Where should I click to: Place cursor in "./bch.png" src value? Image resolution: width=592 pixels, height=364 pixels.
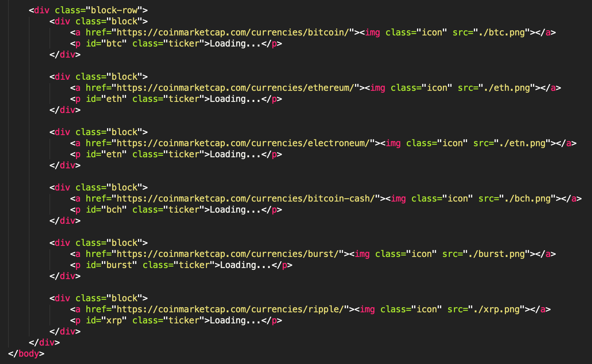[527, 199]
